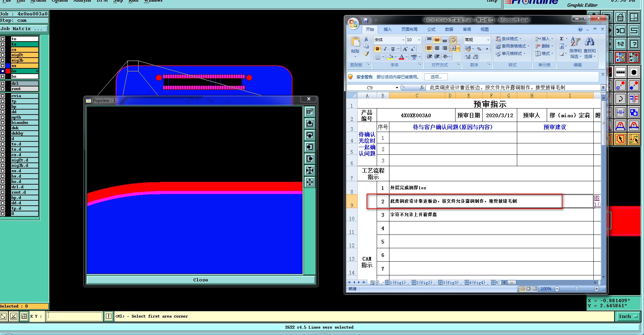Viewport: 644px width, 335px height.
Task: Click the orange polygon select cursor icon
Action: [621, 139]
